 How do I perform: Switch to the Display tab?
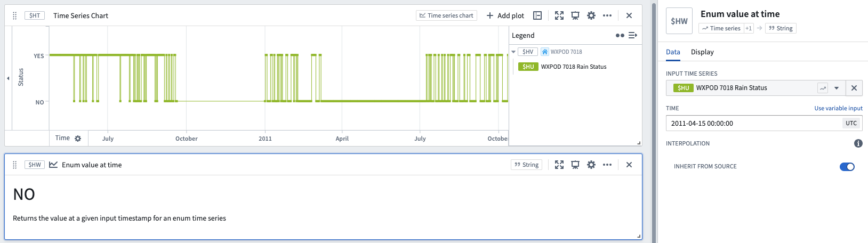point(702,52)
